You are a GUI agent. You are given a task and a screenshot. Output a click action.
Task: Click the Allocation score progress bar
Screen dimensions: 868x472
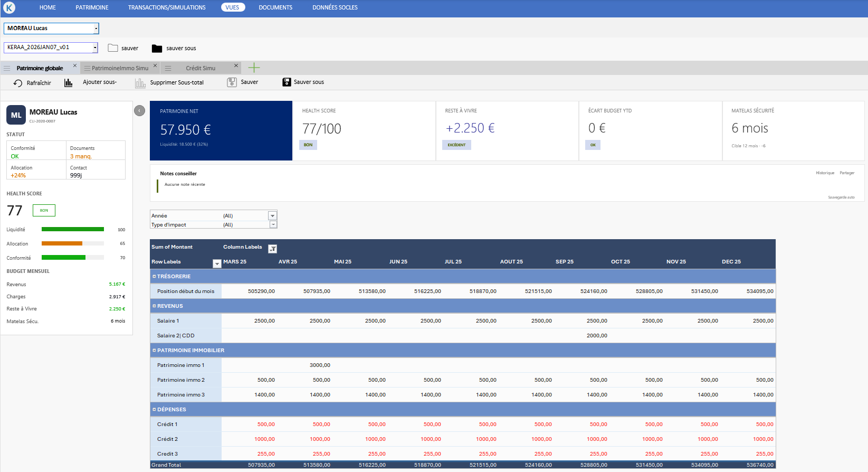point(72,243)
